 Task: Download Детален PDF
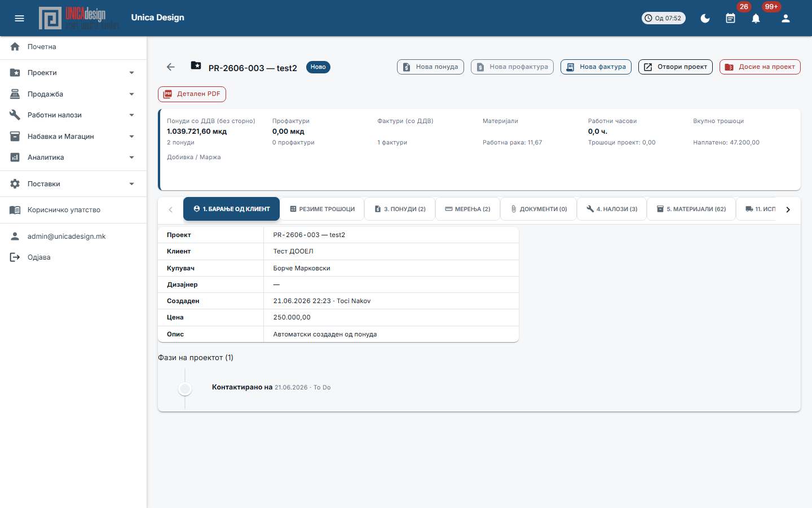click(192, 94)
